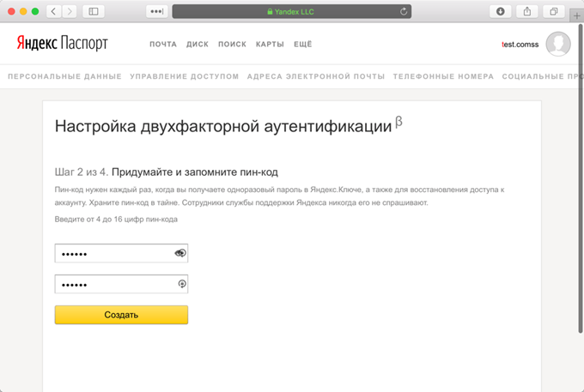Switch to ПЕРСОНАЛЬНЫЕ ДАННЫЕ tab
Image resolution: width=584 pixels, height=392 pixels.
pyautogui.click(x=64, y=76)
